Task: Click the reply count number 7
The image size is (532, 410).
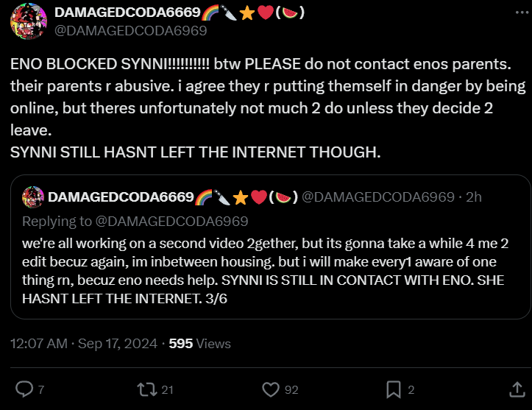Action: coord(41,389)
